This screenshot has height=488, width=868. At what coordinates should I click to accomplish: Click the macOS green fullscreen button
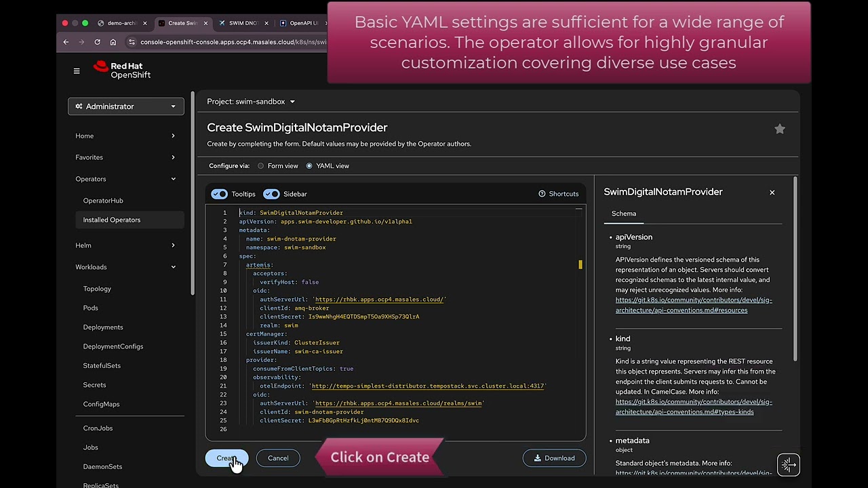tap(85, 23)
